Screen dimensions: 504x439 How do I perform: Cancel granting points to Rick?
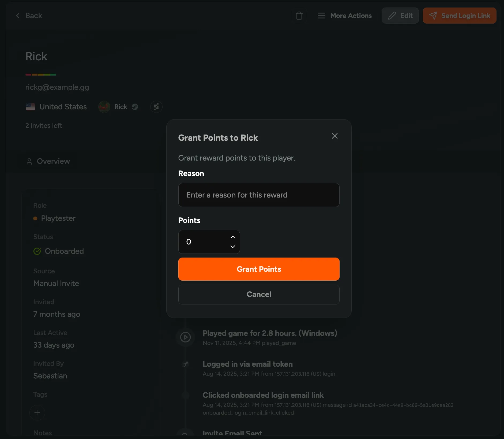[x=259, y=294]
